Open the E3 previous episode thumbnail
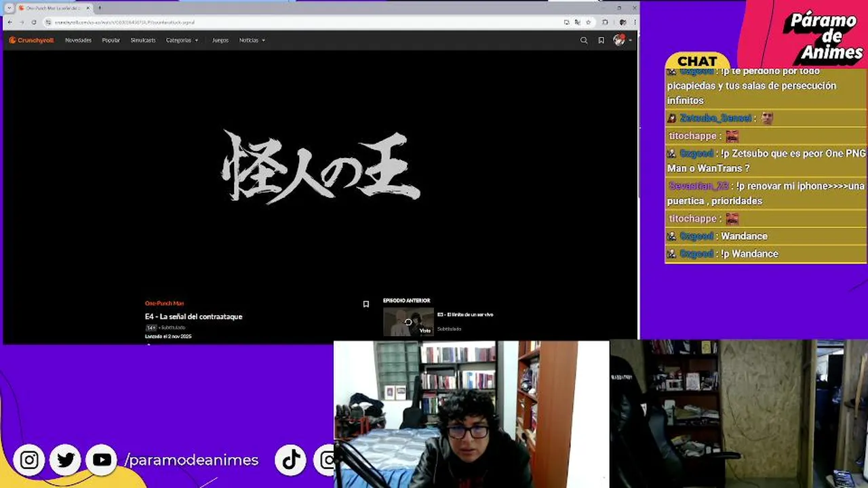This screenshot has height=488, width=868. point(408,322)
